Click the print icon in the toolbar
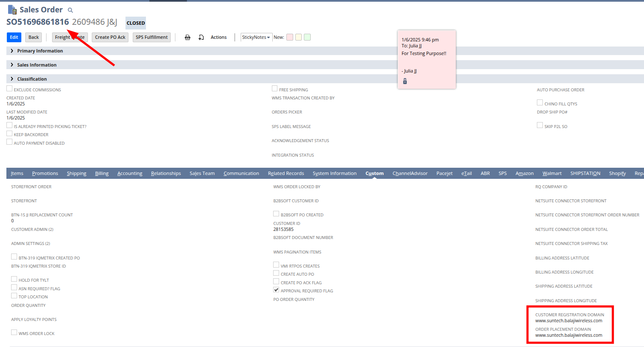 point(187,38)
